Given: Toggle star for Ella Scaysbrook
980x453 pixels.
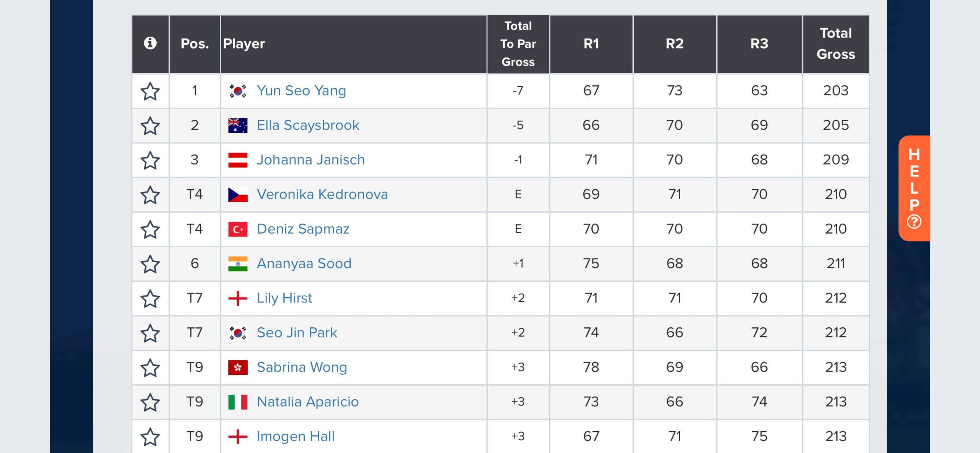Looking at the screenshot, I should tap(150, 126).
